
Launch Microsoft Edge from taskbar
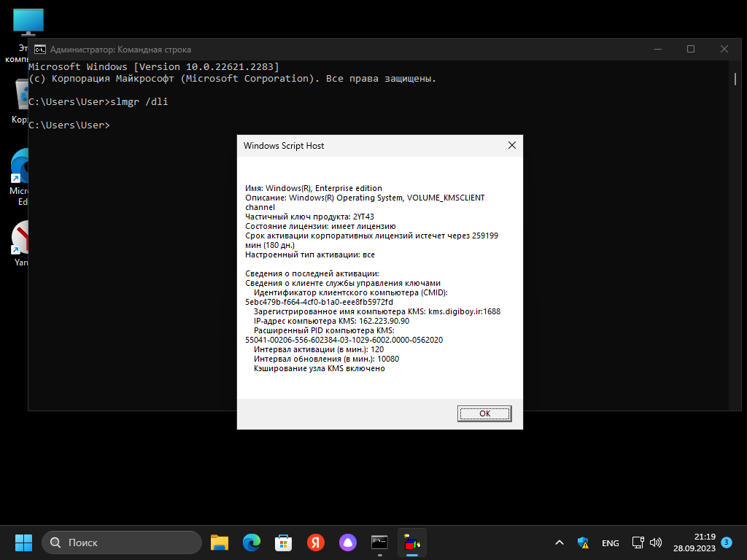click(x=252, y=542)
